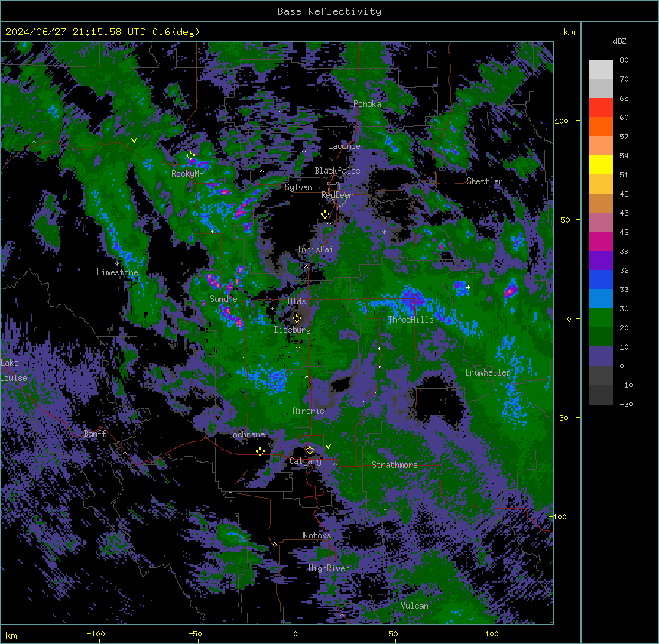Click the Cochrane label

(x=246, y=434)
